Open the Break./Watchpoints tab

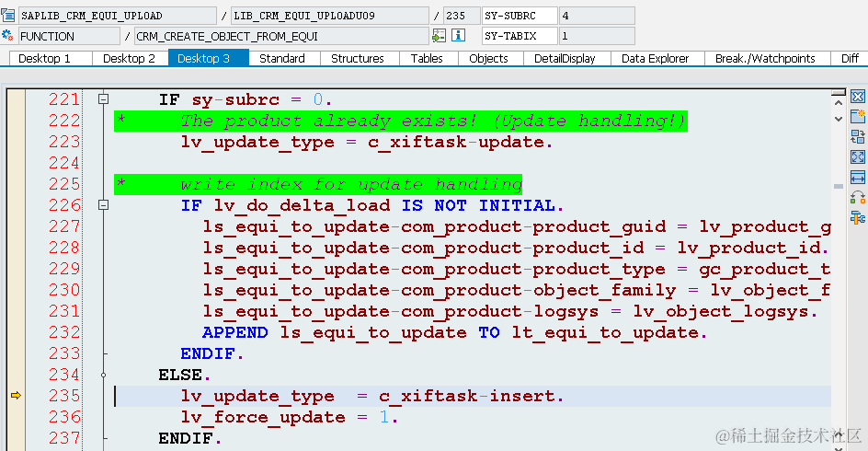(765, 58)
